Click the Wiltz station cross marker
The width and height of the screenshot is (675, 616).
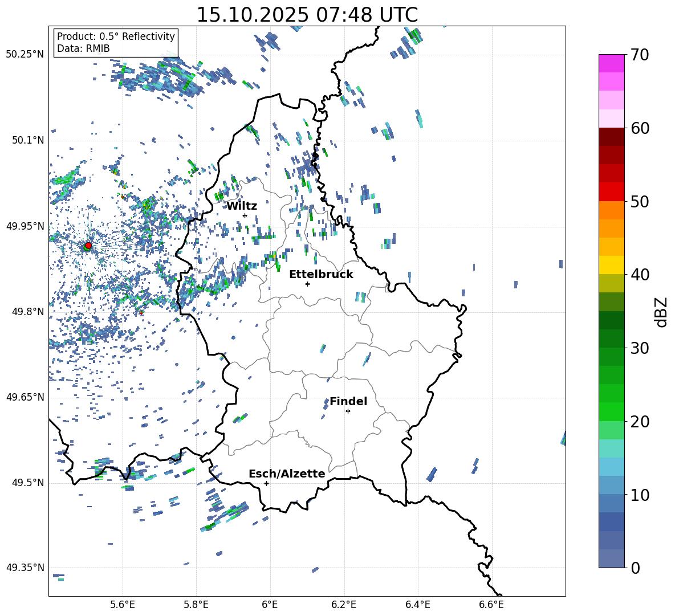click(245, 215)
